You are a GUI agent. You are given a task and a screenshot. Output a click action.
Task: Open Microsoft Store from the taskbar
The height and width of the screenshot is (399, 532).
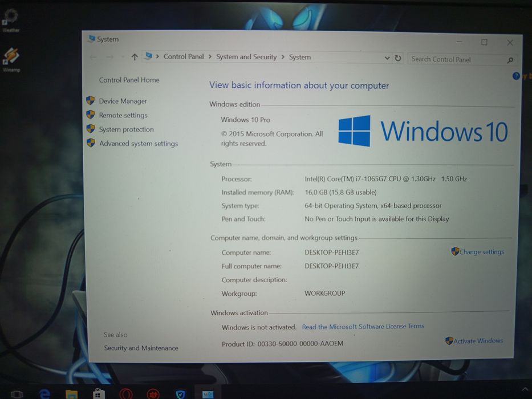point(99,394)
